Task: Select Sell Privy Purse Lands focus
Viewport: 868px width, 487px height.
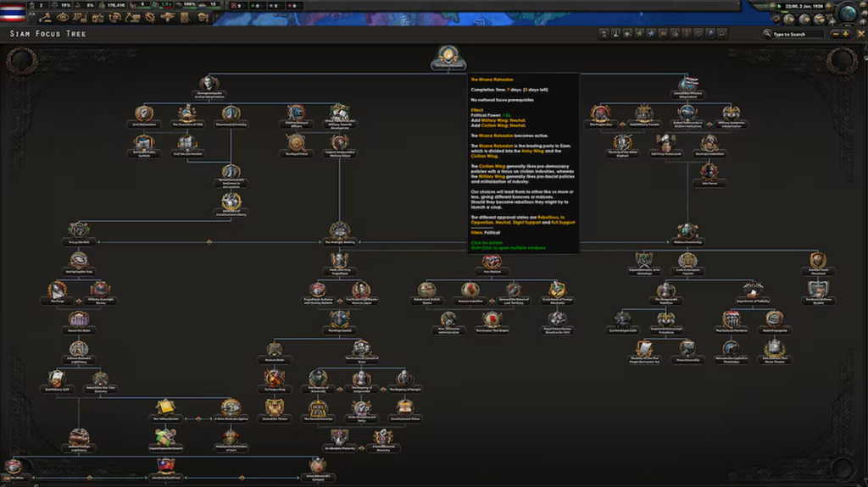Action: [x=665, y=146]
